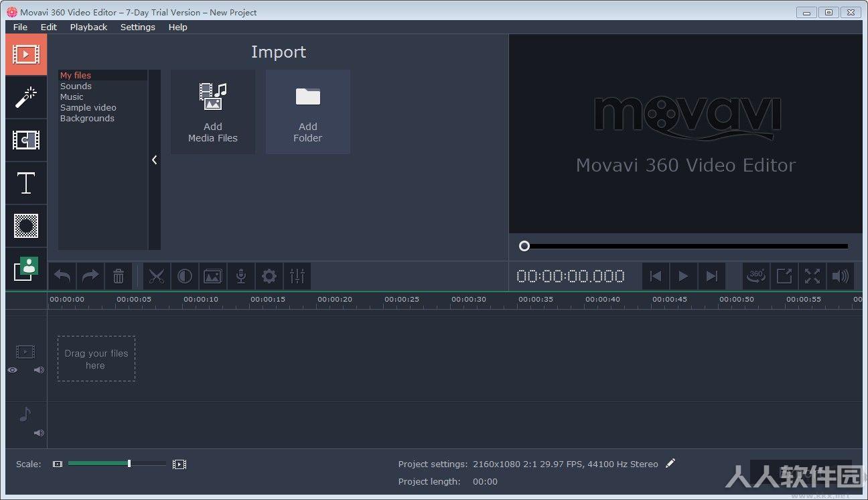Record audio with microphone icon

(x=241, y=276)
